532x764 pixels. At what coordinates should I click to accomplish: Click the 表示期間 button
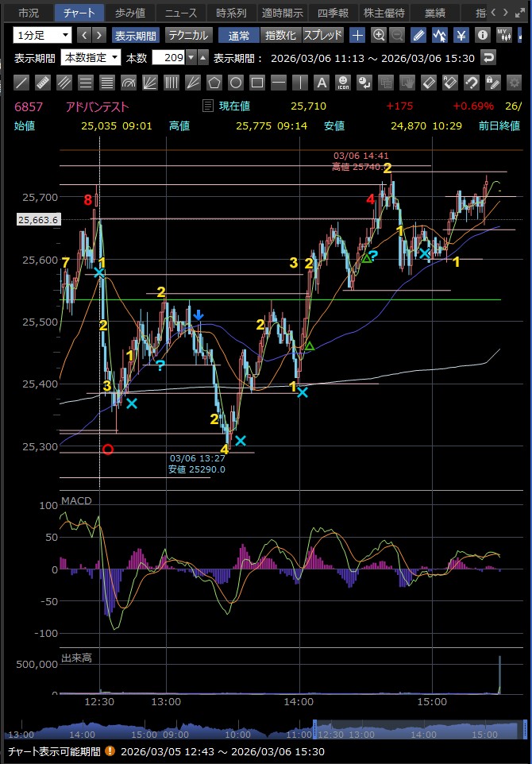(x=136, y=35)
